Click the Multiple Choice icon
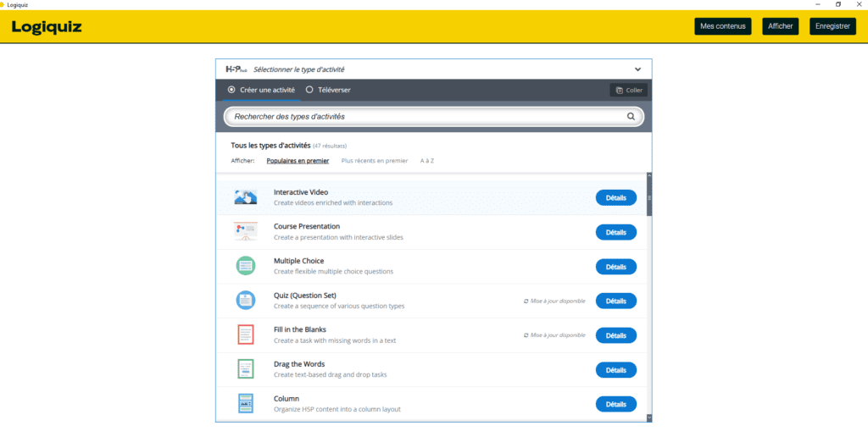Image resolution: width=868 pixels, height=437 pixels. tap(246, 266)
